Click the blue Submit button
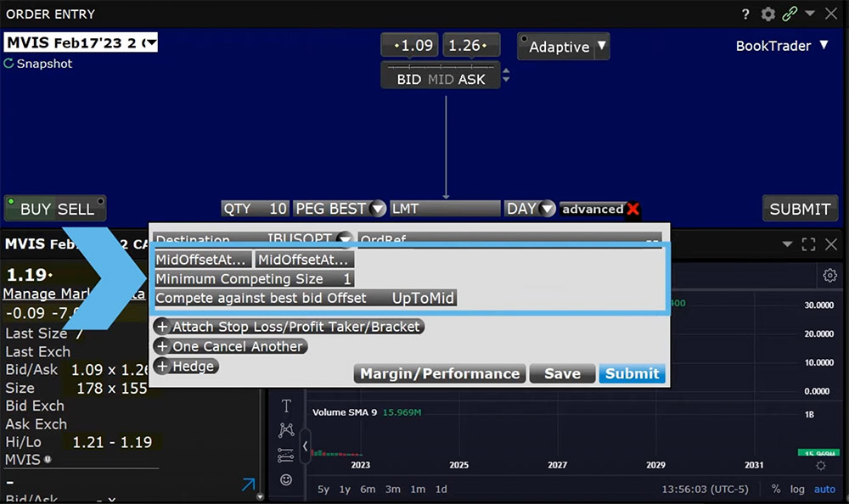The width and height of the screenshot is (849, 504). pyautogui.click(x=632, y=373)
